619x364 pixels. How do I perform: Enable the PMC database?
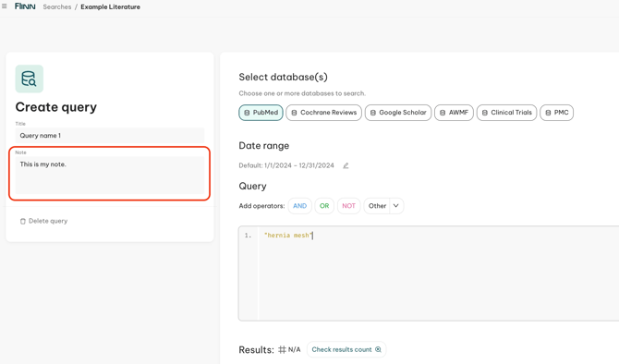pyautogui.click(x=556, y=113)
